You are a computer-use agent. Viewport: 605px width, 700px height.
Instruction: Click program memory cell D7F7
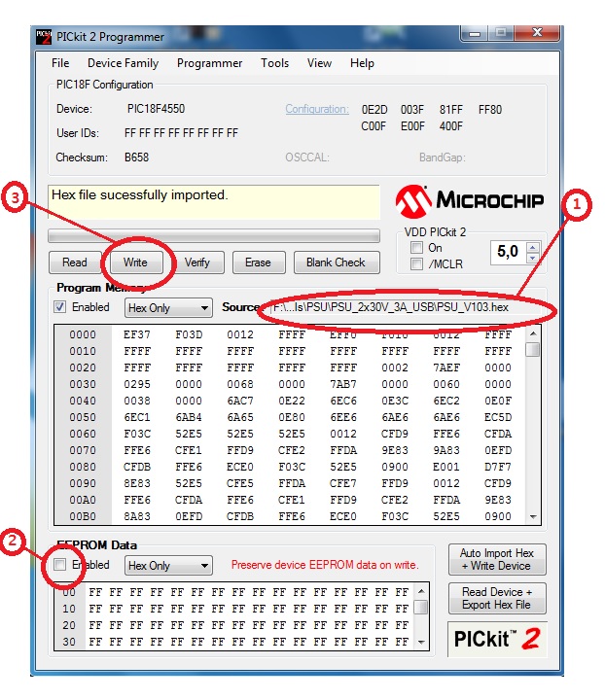click(498, 467)
